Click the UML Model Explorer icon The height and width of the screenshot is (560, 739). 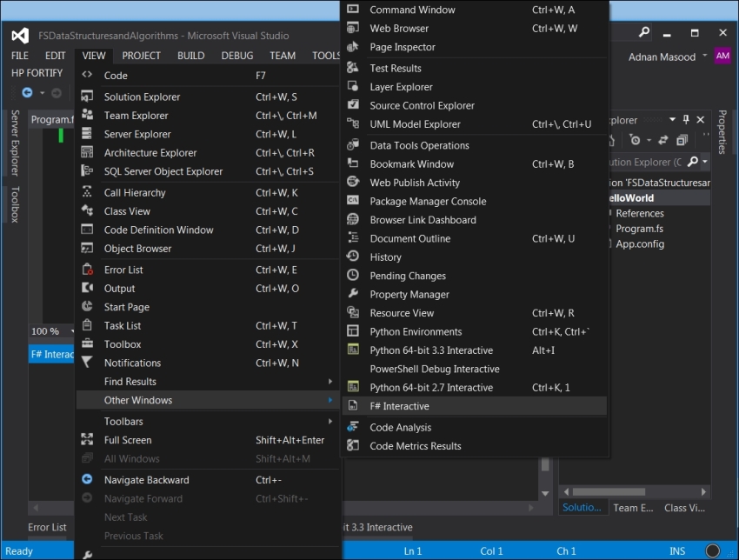pos(353,123)
